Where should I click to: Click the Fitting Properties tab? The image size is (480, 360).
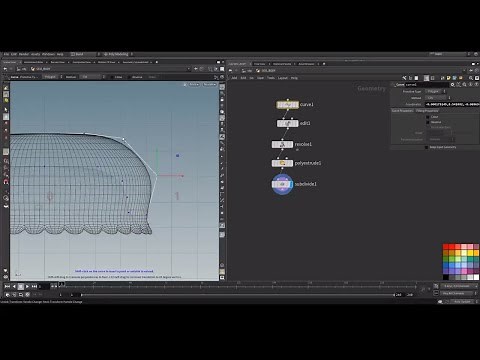pos(427,111)
